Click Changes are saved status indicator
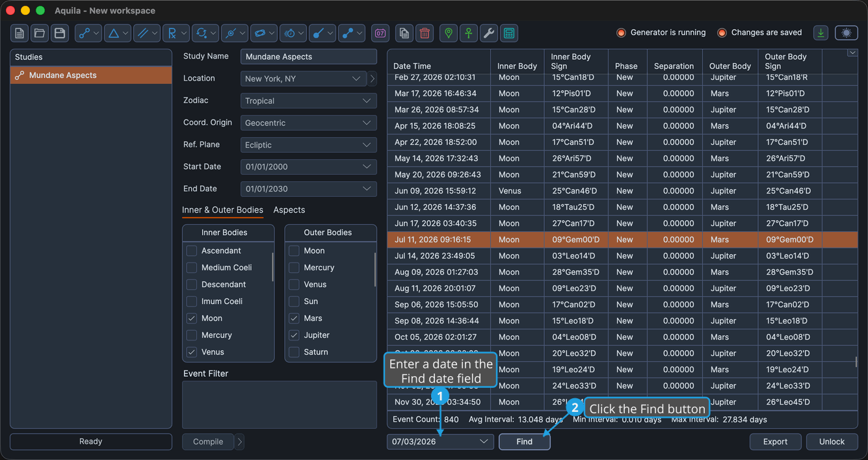This screenshot has width=868, height=460. [759, 32]
